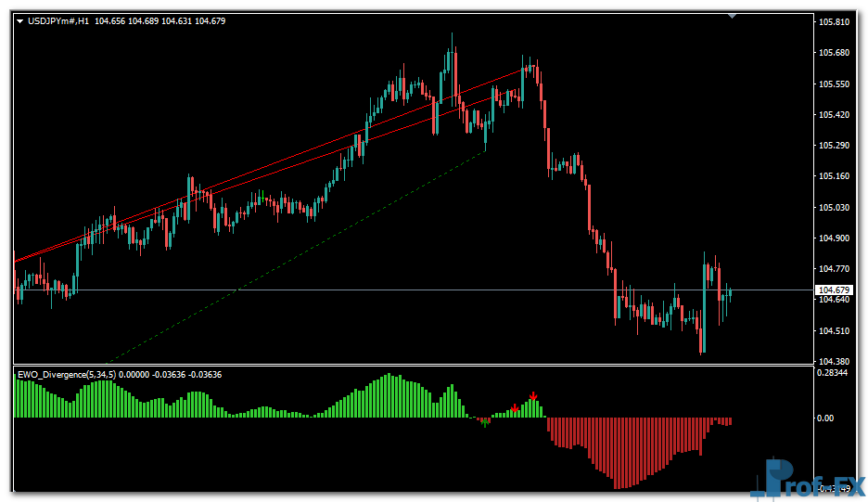The height and width of the screenshot is (502, 868).
Task: Click the 105.160 price axis label
Action: click(835, 176)
